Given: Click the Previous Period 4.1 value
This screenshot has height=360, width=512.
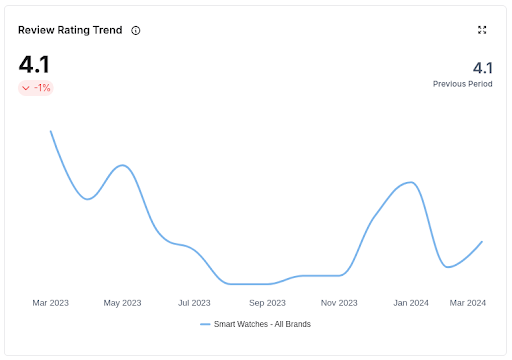Looking at the screenshot, I should [482, 68].
